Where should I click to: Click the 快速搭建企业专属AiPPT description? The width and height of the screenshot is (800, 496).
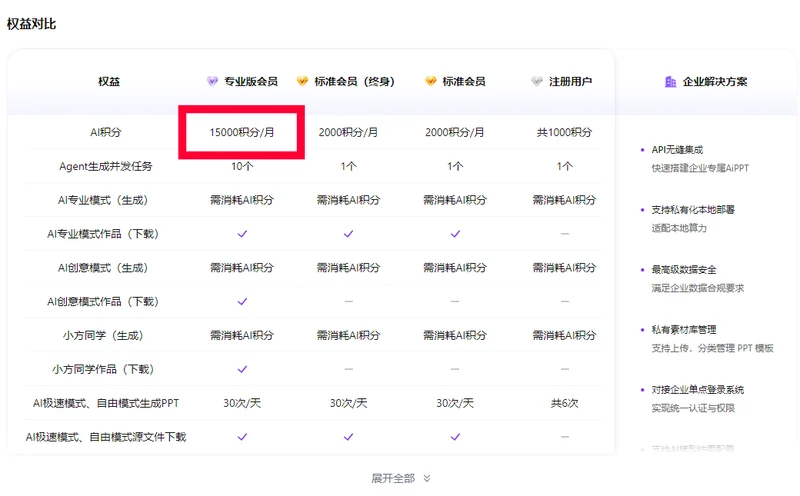coord(700,168)
